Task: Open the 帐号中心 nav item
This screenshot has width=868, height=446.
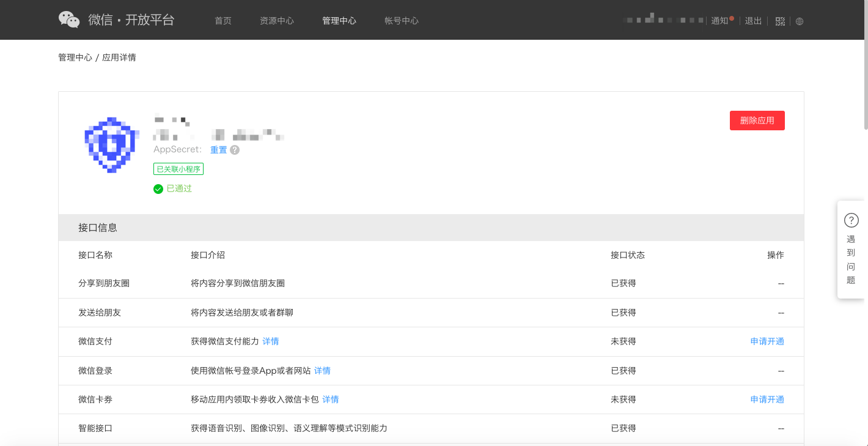Action: coord(402,21)
